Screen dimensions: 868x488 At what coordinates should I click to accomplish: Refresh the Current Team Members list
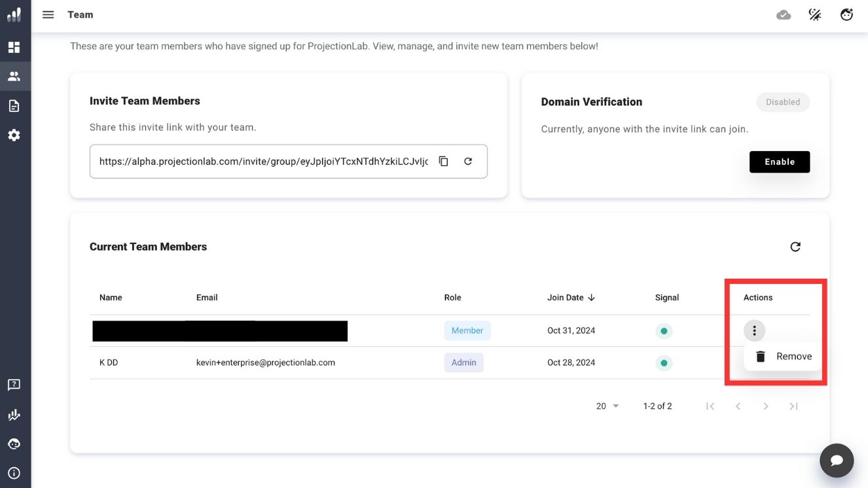pyautogui.click(x=795, y=247)
